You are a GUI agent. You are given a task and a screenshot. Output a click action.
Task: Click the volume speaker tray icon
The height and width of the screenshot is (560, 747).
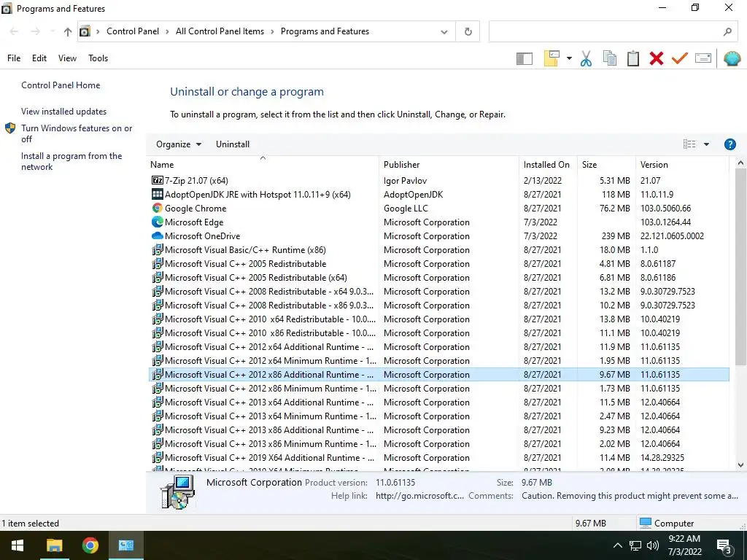point(653,545)
